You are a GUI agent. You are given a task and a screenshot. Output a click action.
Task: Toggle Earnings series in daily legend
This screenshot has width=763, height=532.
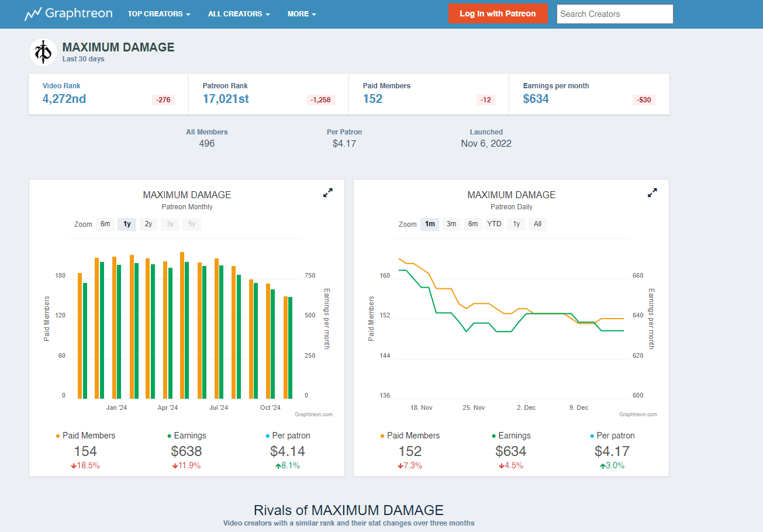click(x=511, y=436)
